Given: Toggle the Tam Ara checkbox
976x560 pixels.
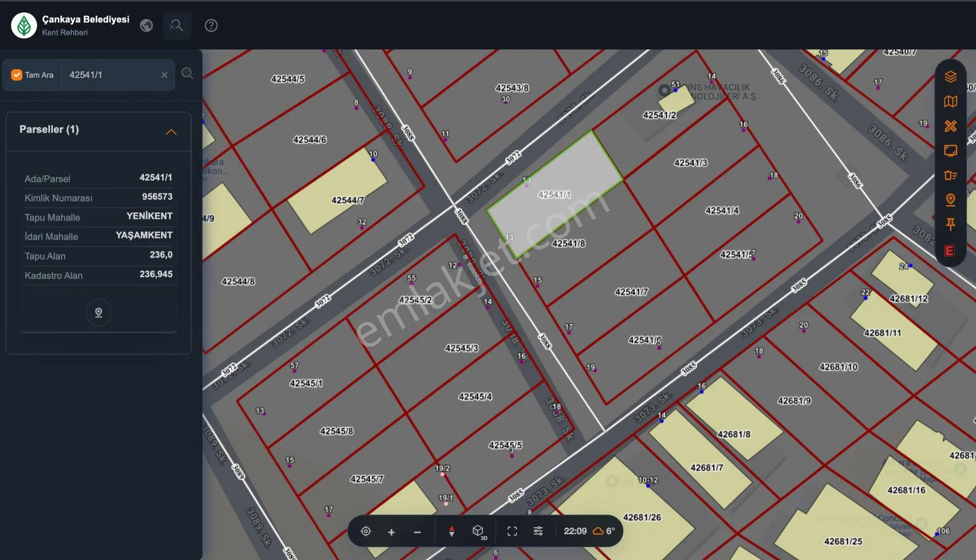Looking at the screenshot, I should [17, 75].
